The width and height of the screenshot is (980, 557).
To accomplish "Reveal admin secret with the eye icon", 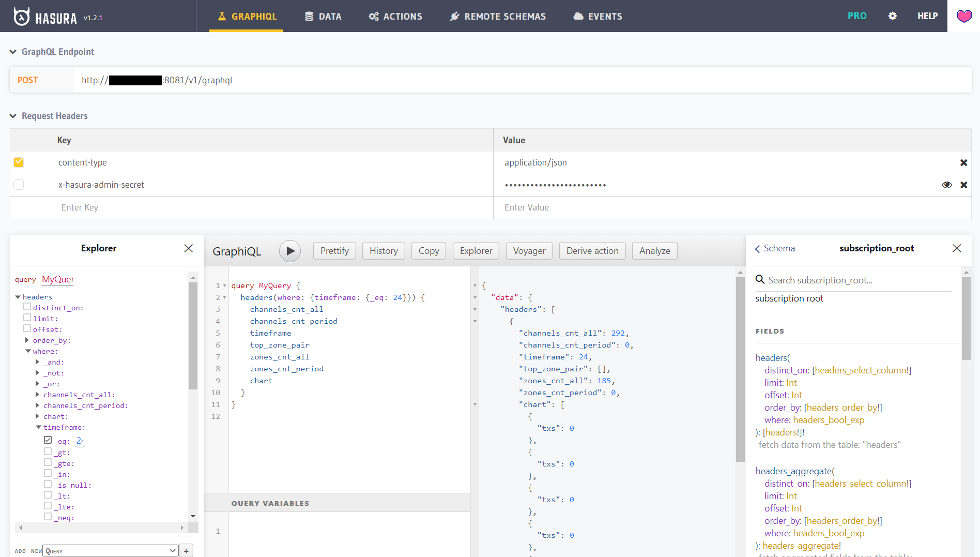I will pos(946,185).
